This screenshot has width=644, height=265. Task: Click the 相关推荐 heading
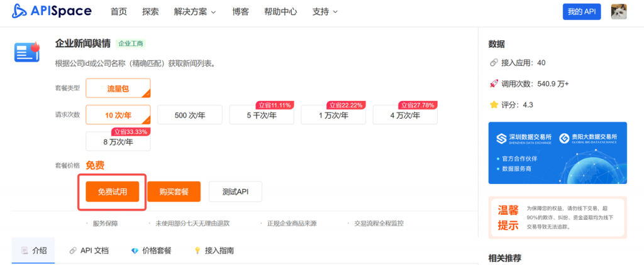(x=505, y=259)
